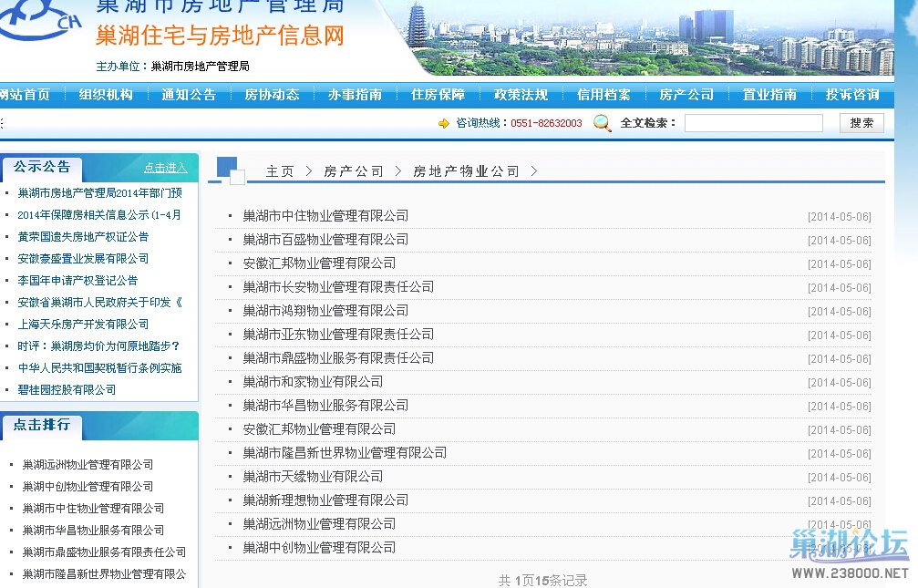The width and height of the screenshot is (918, 588).
Task: Click the blue squares breadcrumb icon
Action: pos(231,170)
